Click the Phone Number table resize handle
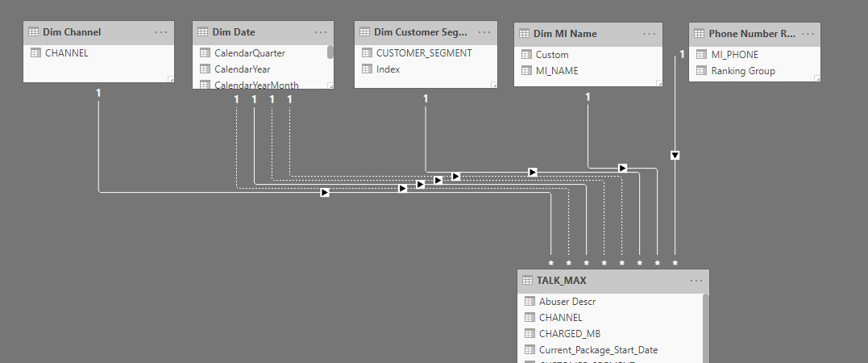The width and height of the screenshot is (868, 363). (817, 79)
